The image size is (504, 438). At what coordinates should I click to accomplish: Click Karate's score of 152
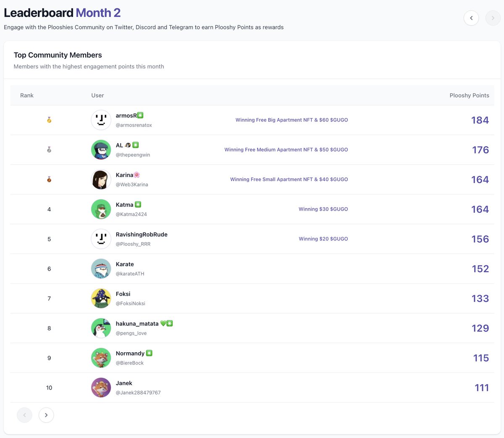[480, 269]
